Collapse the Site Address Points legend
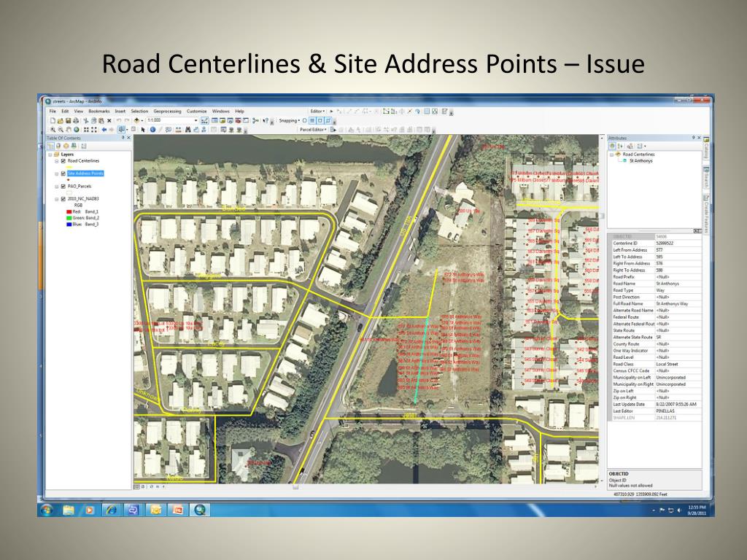747x560 pixels. click(57, 174)
